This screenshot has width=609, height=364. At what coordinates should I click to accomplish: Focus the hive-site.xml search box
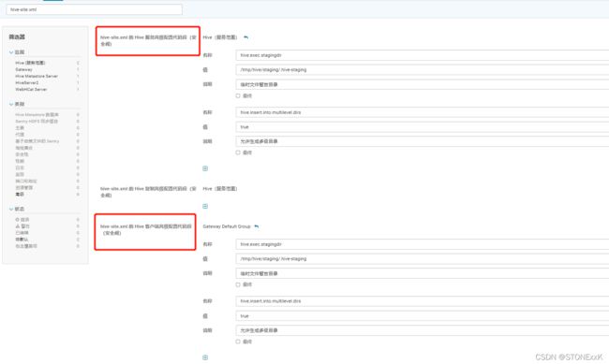[x=94, y=9]
